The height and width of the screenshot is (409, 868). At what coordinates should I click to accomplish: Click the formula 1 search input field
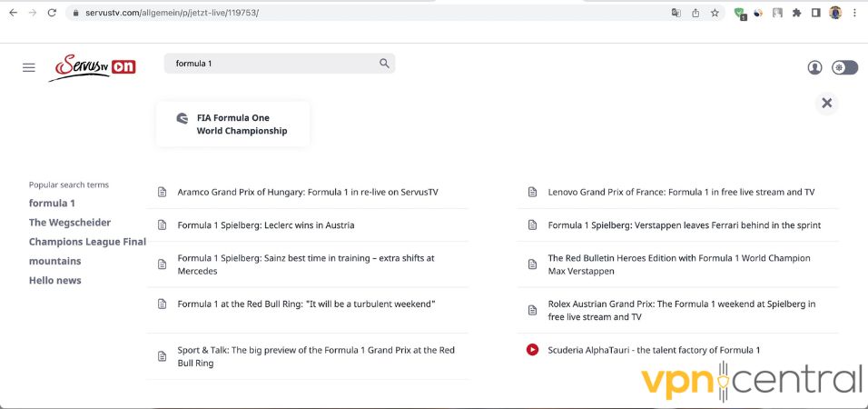[x=272, y=64]
